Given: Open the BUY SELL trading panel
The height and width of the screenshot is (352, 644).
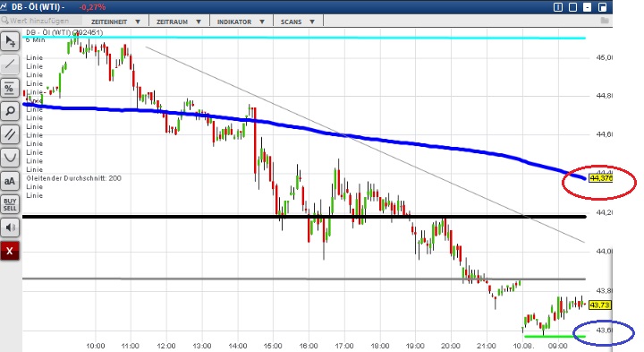Looking at the screenshot, I should tap(10, 204).
